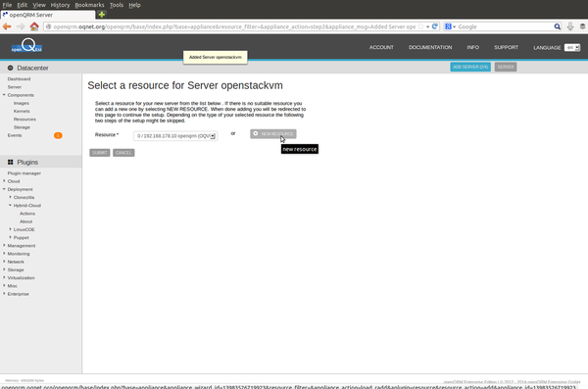Open Images under Components

(21, 103)
